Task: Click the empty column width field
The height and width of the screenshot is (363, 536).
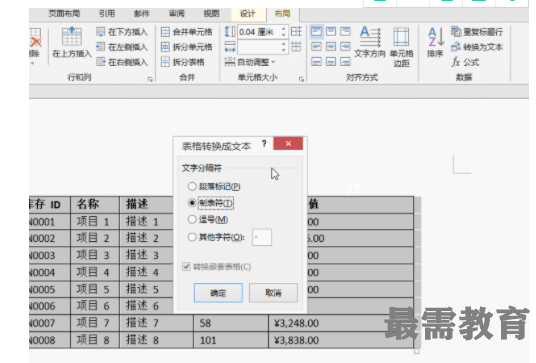Action: pyautogui.click(x=259, y=47)
